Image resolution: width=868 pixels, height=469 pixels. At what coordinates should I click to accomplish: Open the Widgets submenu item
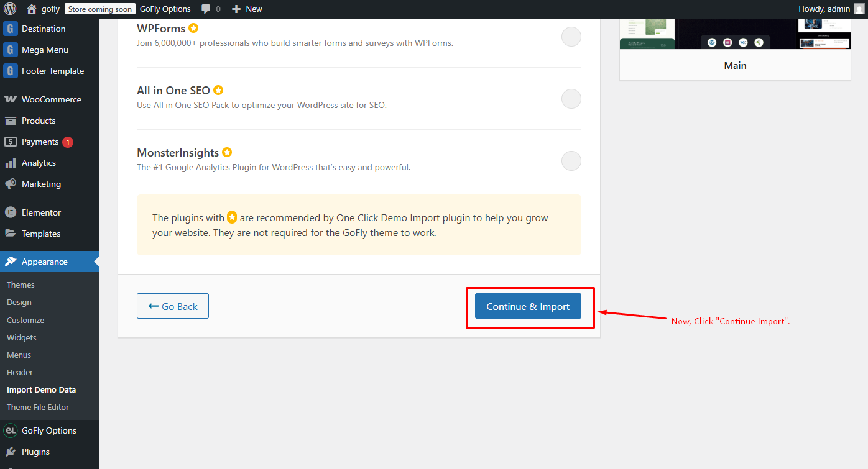22,337
